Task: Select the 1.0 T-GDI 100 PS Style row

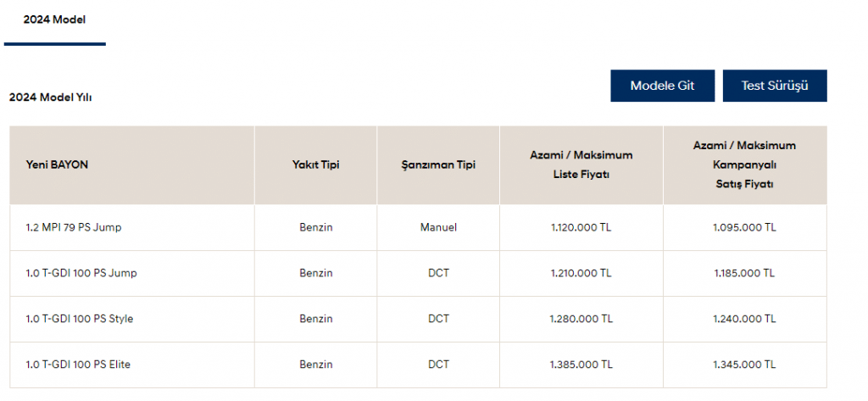Action: click(418, 319)
